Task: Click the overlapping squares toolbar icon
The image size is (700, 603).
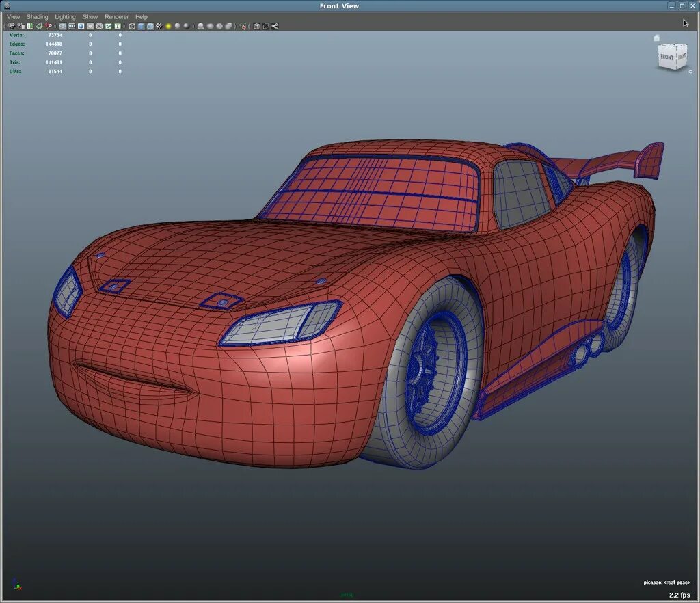Action: pos(266,27)
